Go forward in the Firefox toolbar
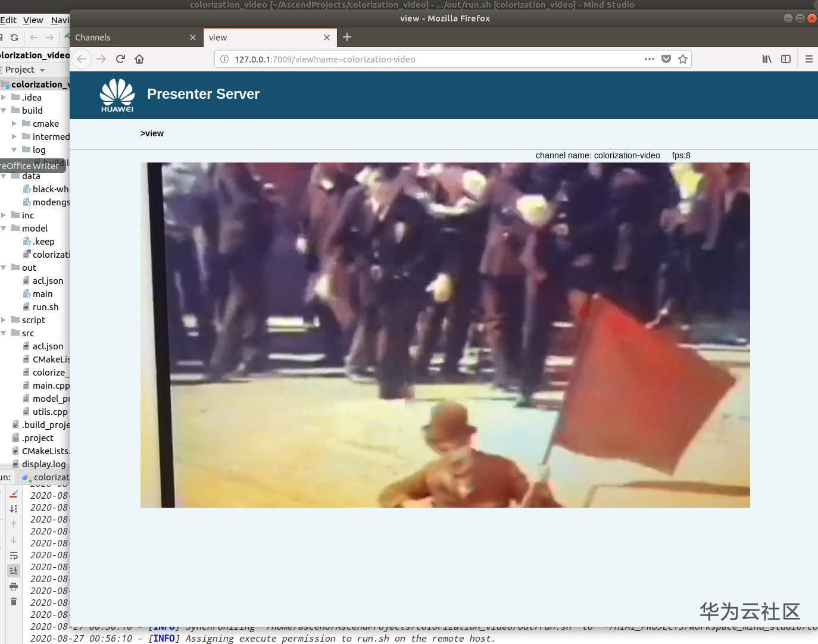 point(101,59)
